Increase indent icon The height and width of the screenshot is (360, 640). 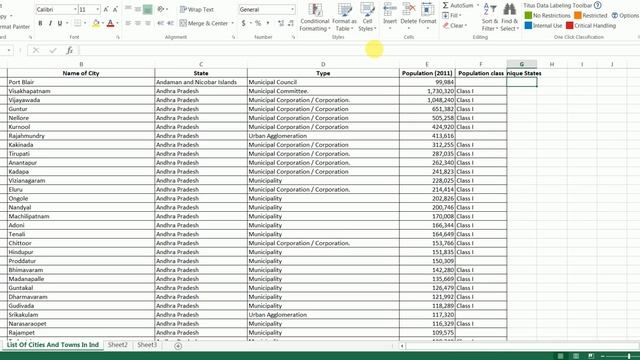pos(171,23)
